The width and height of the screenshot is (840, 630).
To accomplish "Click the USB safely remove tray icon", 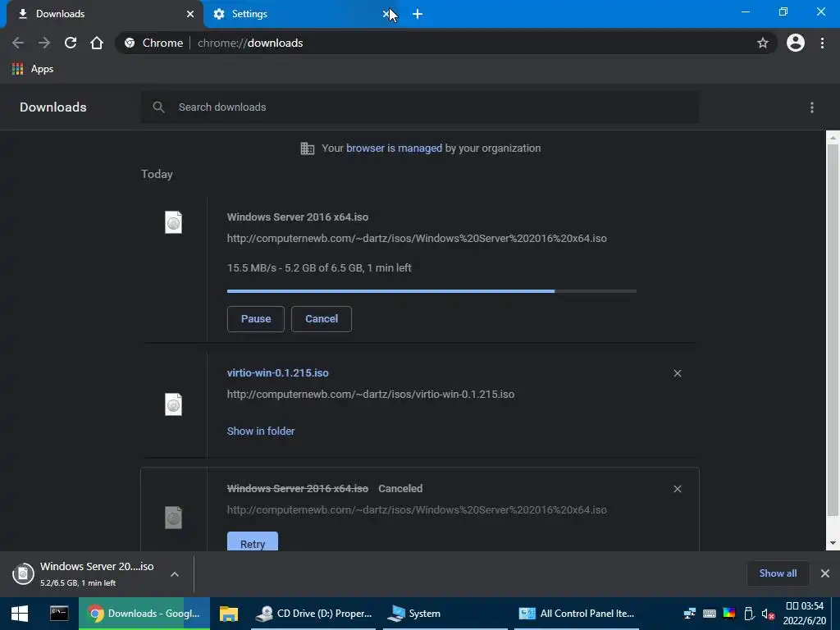I will pyautogui.click(x=749, y=614).
